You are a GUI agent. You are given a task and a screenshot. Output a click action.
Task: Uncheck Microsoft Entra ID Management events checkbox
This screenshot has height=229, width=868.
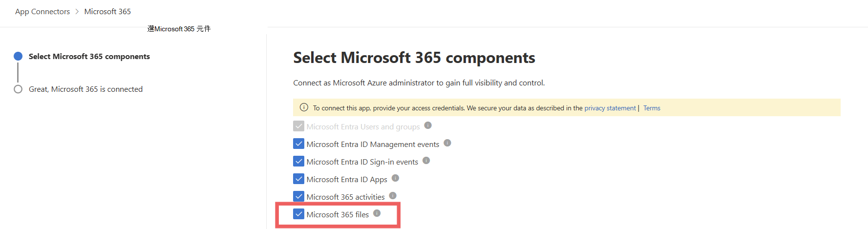(x=298, y=144)
